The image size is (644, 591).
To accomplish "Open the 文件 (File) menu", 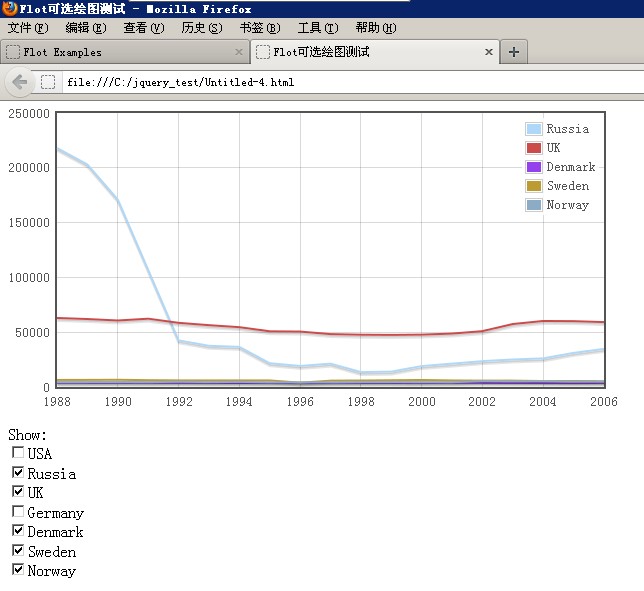I will [27, 28].
